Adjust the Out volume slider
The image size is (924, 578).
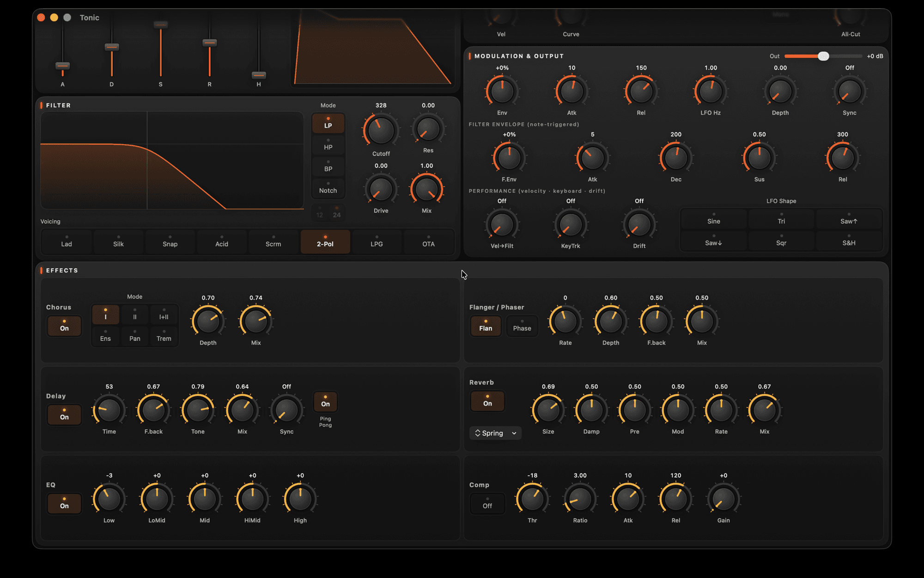(823, 56)
